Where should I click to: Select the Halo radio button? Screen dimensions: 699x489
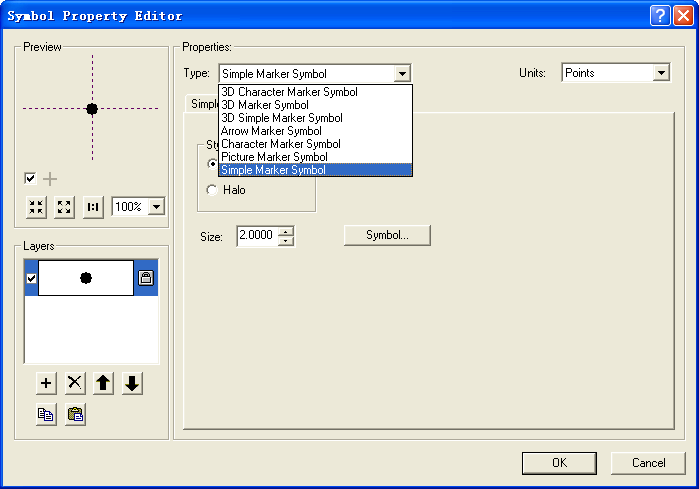pos(211,190)
